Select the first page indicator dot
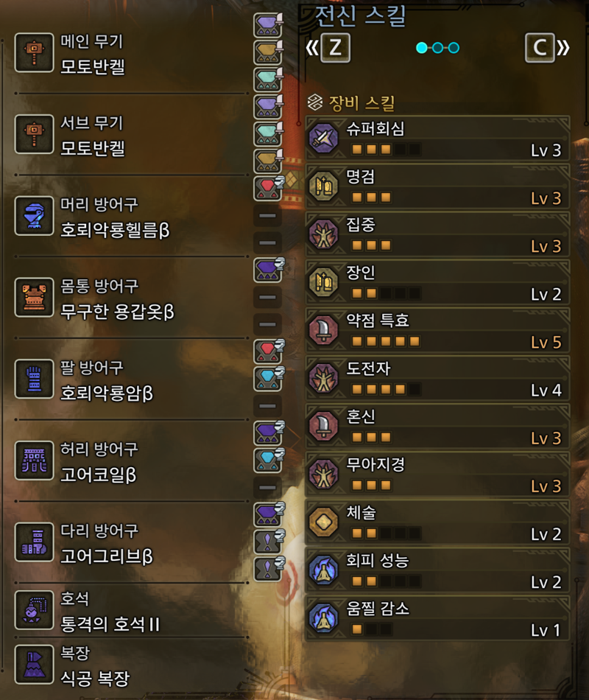 click(421, 48)
